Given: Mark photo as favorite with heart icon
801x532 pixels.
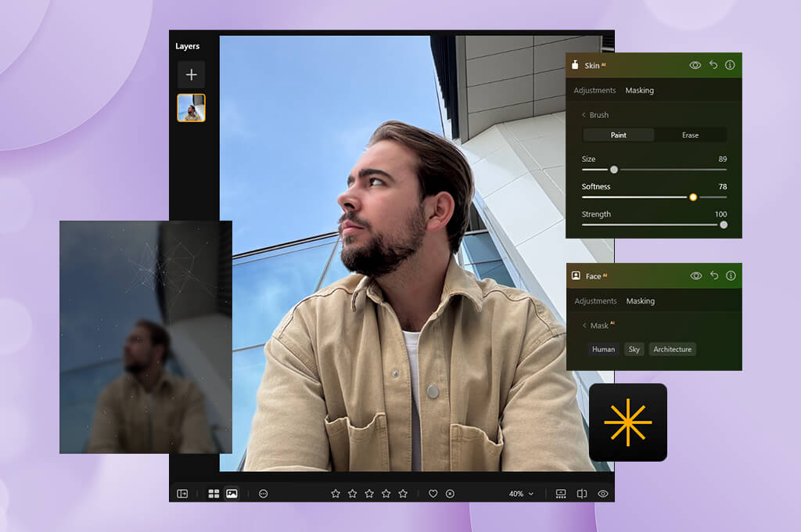Looking at the screenshot, I should [433, 494].
